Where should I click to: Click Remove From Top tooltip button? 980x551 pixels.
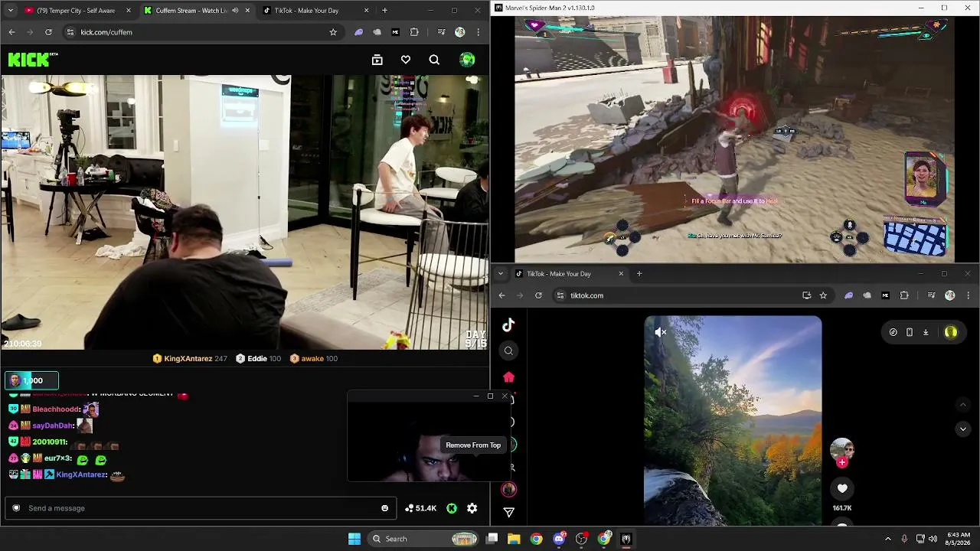click(x=473, y=445)
